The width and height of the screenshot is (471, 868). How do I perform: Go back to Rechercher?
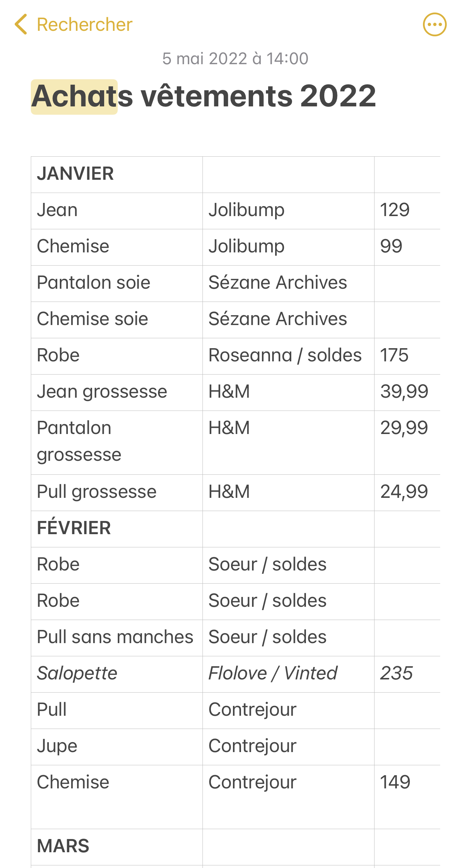point(84,25)
